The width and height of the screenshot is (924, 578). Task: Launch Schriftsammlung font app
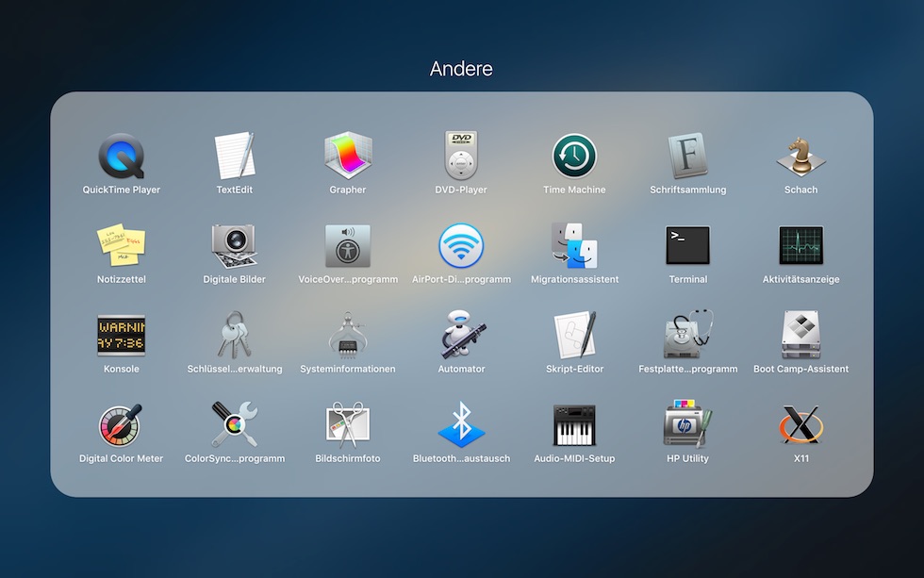(x=687, y=156)
